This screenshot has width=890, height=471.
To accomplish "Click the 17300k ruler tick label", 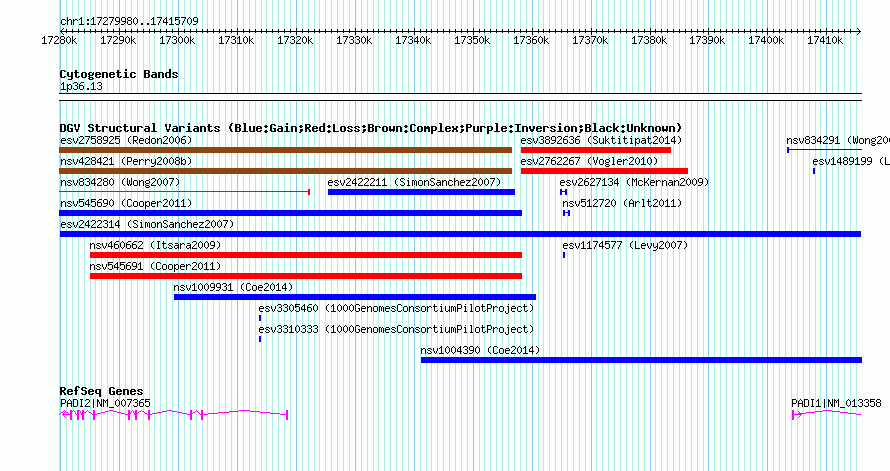I will [x=177, y=41].
